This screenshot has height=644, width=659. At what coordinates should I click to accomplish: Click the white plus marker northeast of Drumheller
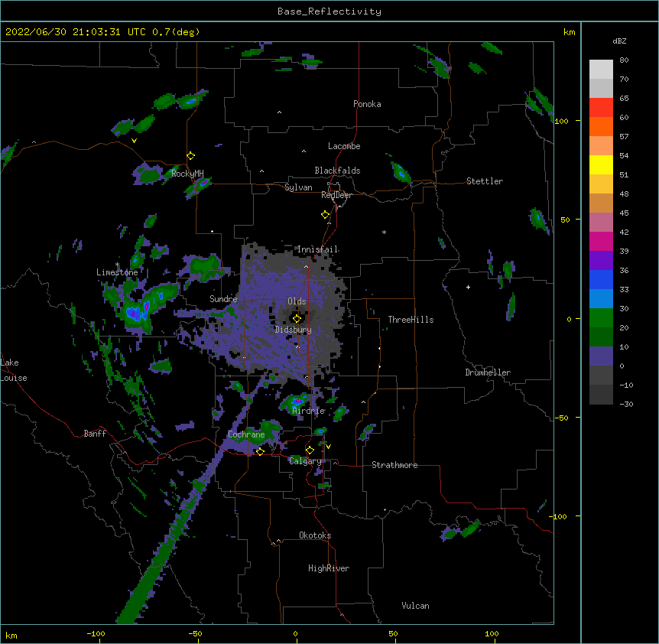468,287
